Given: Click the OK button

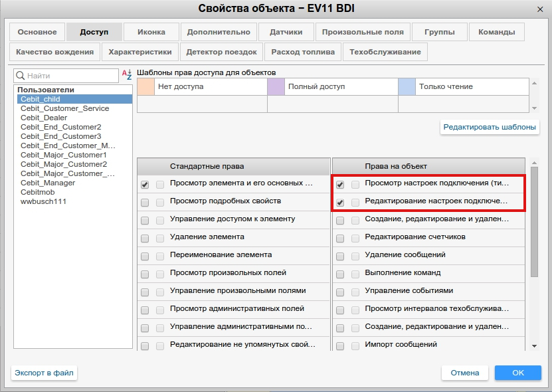Looking at the screenshot, I should coord(517,373).
